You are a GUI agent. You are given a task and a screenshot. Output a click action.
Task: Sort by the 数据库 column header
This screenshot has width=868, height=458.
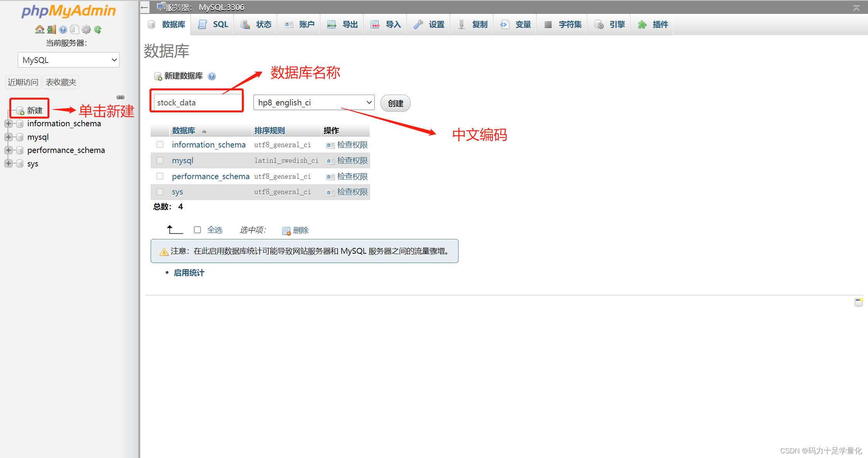(184, 131)
